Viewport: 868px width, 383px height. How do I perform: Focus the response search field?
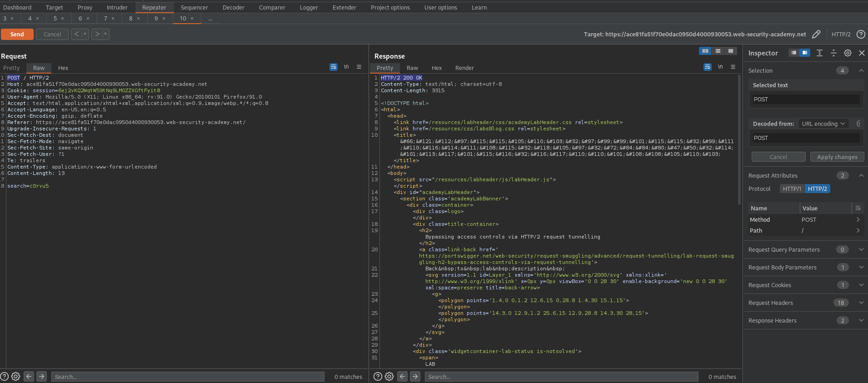pos(562,377)
